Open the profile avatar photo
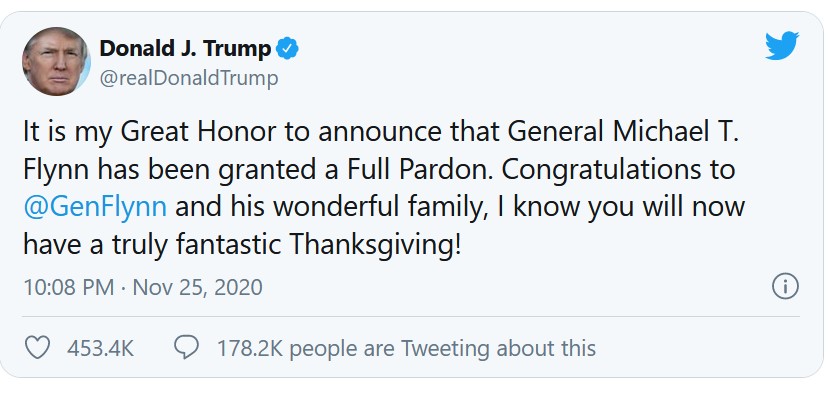829x393 pixels. coord(56,61)
